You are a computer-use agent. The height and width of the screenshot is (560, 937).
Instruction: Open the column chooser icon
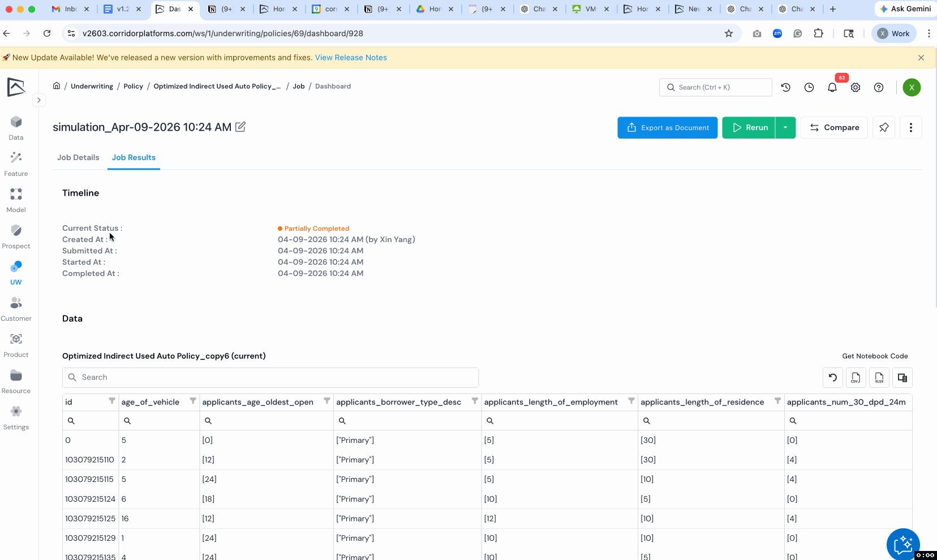tap(902, 377)
